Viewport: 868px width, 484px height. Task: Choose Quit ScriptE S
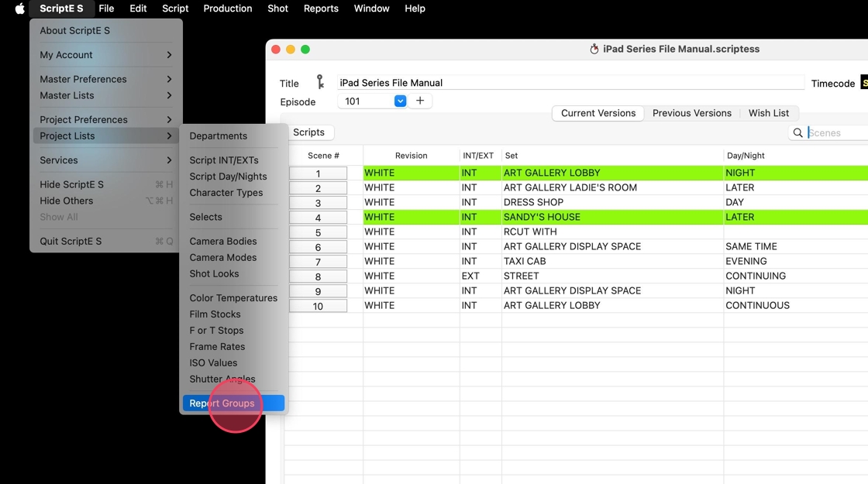[x=105, y=241]
